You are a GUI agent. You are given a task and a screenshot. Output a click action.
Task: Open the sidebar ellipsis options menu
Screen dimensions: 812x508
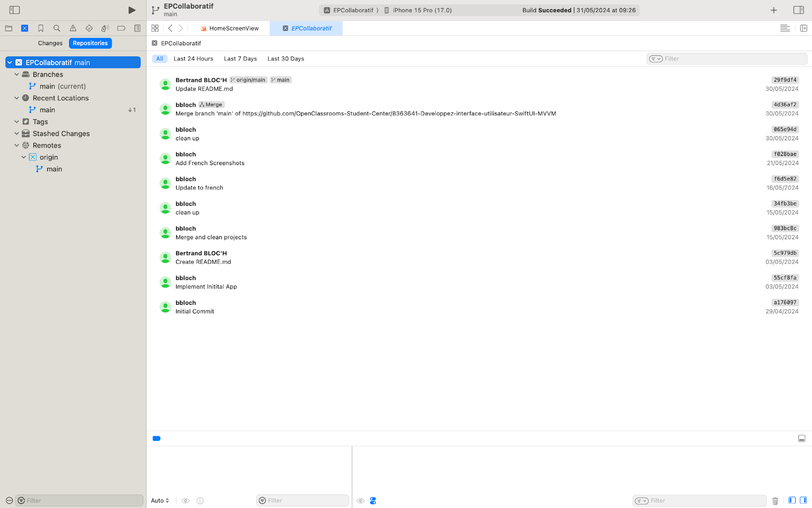[9, 500]
